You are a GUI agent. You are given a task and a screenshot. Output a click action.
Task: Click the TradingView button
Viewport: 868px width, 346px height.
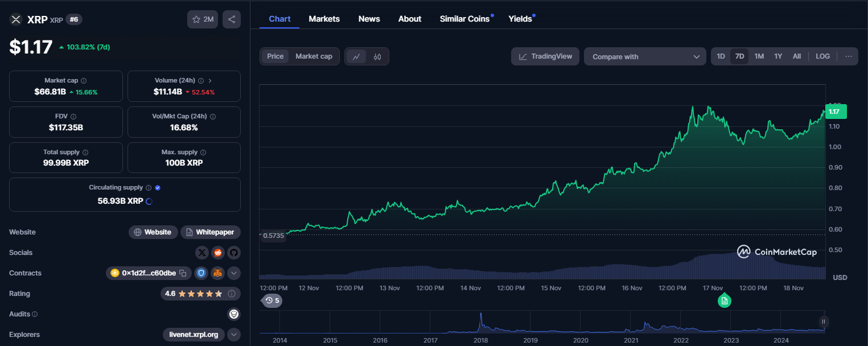point(545,56)
